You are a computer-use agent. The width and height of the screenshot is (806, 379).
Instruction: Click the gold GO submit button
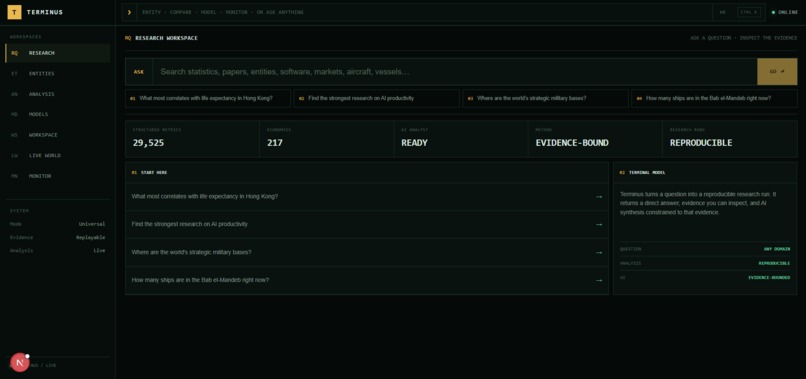777,72
